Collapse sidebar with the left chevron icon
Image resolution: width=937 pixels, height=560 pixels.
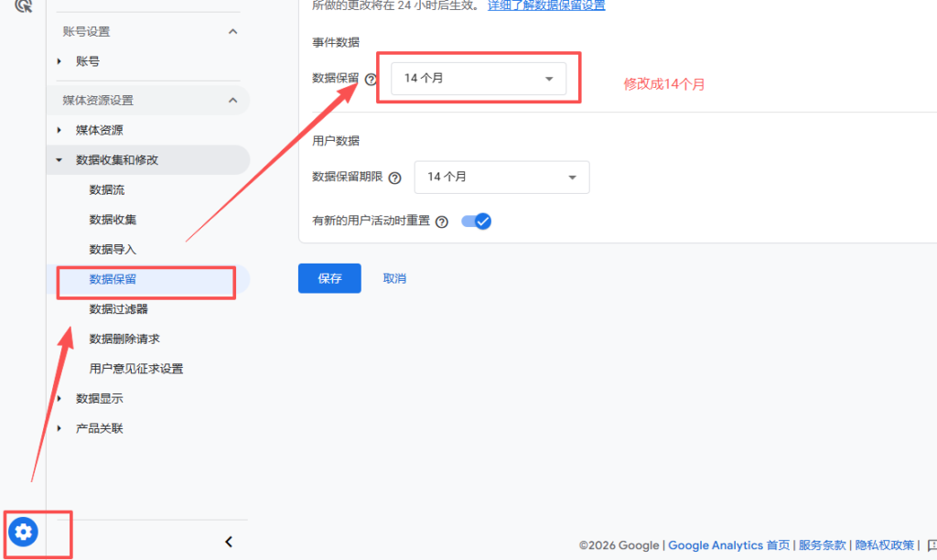click(229, 542)
